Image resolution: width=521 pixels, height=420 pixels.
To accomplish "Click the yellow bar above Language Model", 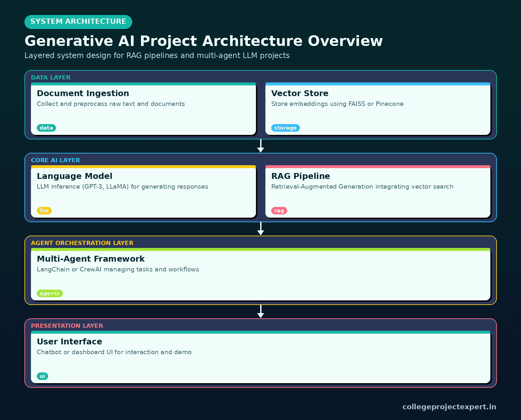I will tap(143, 167).
